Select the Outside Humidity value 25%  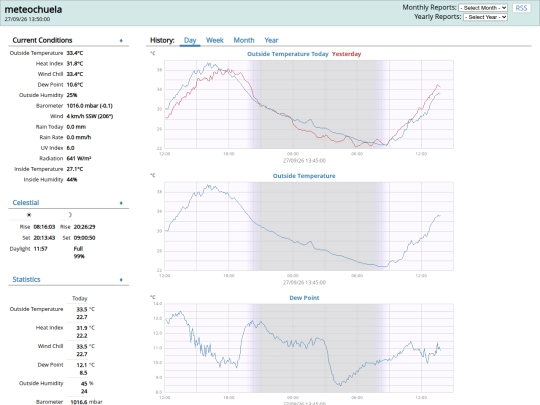pos(72,95)
